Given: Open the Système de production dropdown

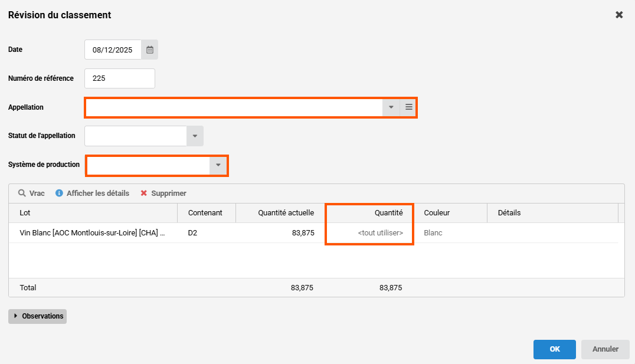Looking at the screenshot, I should point(218,165).
